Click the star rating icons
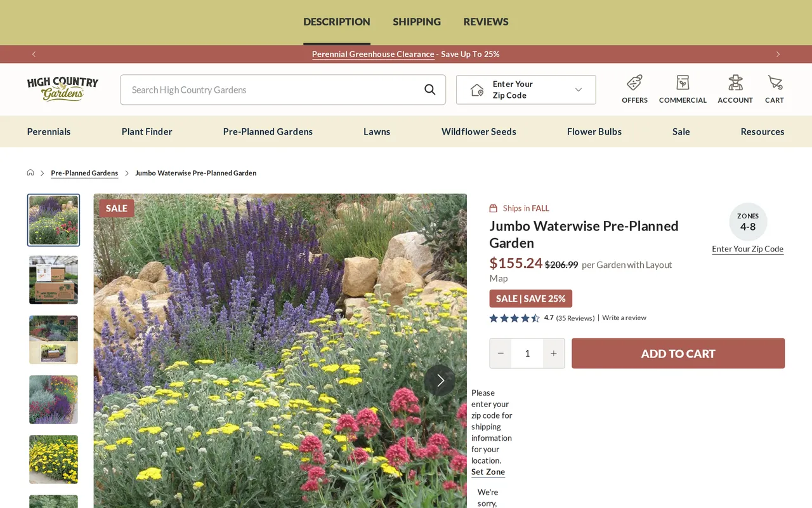Image resolution: width=812 pixels, height=508 pixels. [x=514, y=318]
